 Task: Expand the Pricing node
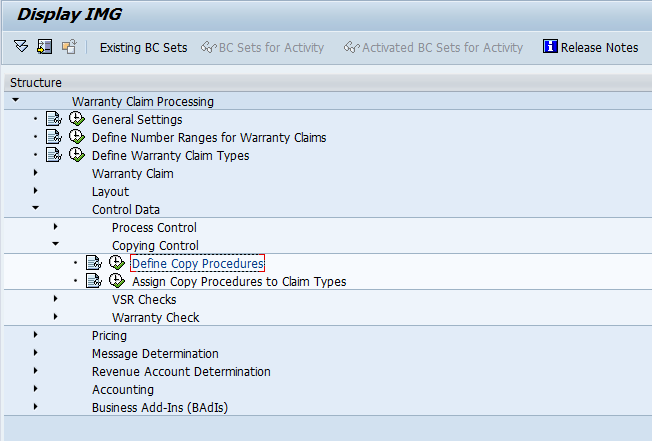click(x=35, y=335)
